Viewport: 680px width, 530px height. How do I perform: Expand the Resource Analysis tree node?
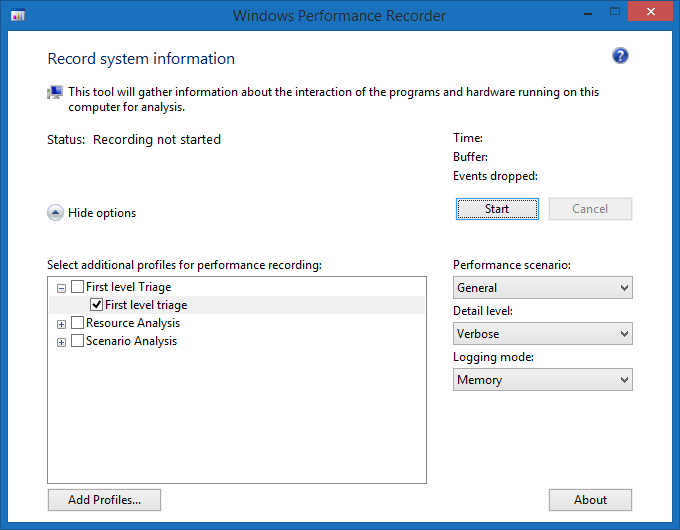(x=62, y=324)
